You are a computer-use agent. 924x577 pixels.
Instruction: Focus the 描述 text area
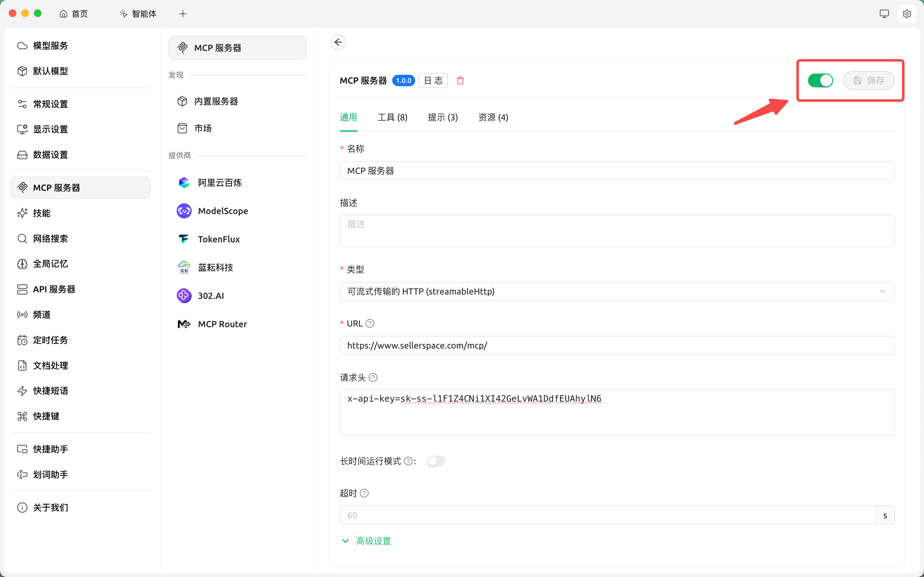click(x=617, y=231)
